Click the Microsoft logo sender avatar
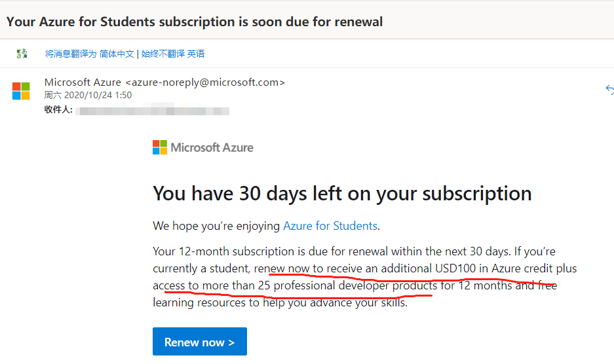Screen dimensions: 614x364 pos(21,91)
